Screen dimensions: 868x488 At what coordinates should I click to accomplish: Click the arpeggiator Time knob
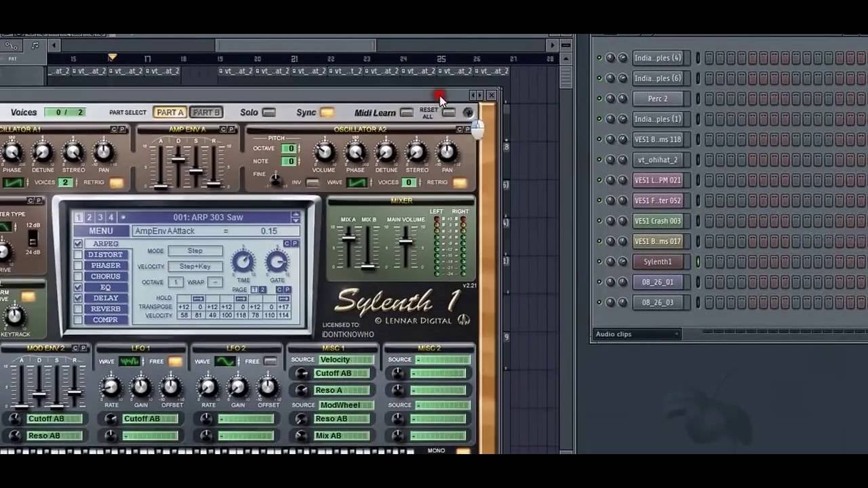tap(243, 262)
